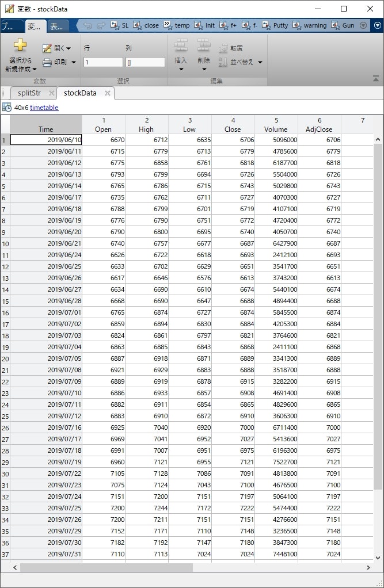
Task: Click the 挿入 insert icon
Action: point(181,45)
